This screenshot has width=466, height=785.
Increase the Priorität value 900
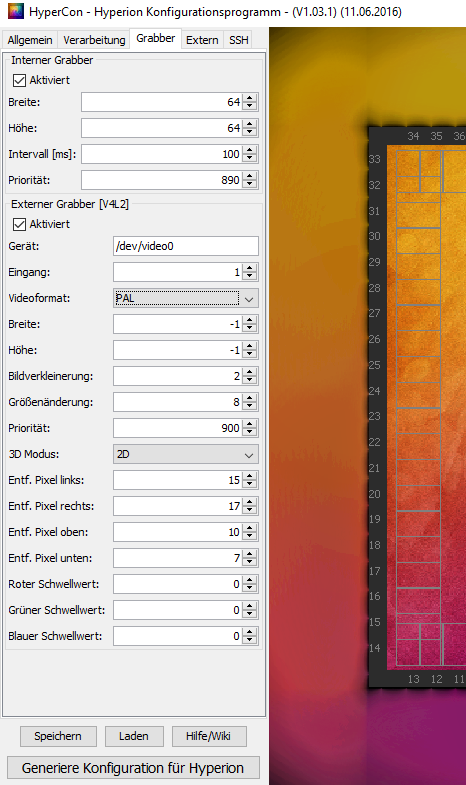click(x=250, y=425)
